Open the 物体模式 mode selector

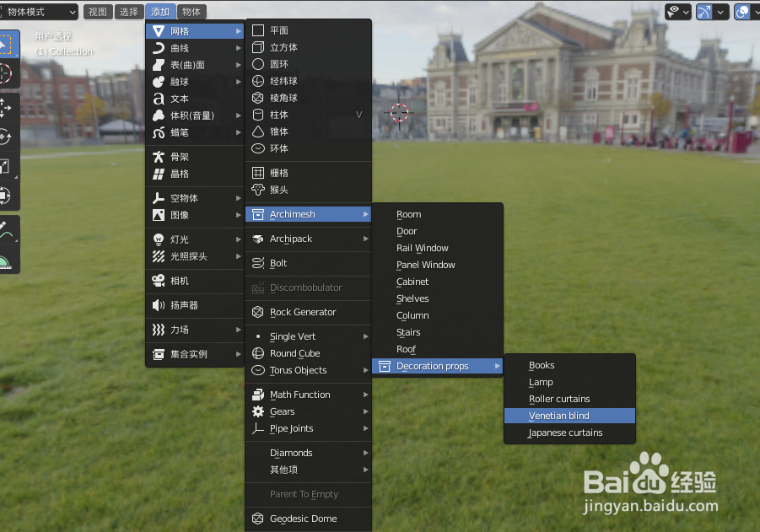coord(40,11)
